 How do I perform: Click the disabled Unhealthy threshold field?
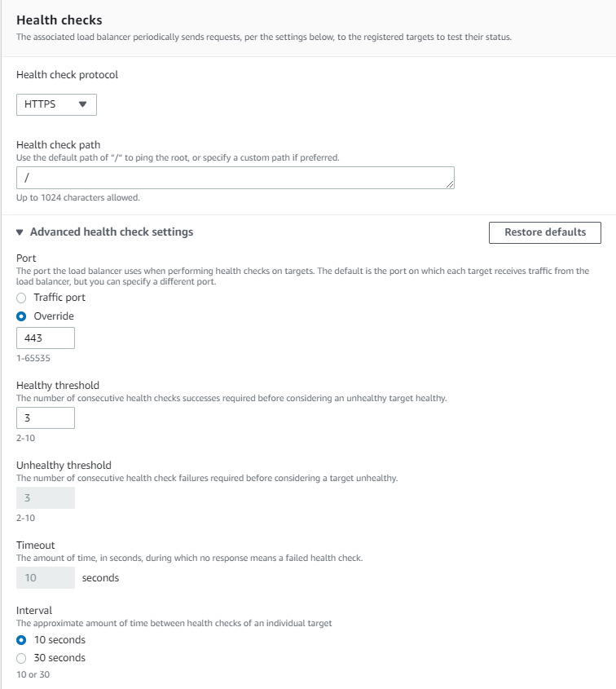(46, 498)
